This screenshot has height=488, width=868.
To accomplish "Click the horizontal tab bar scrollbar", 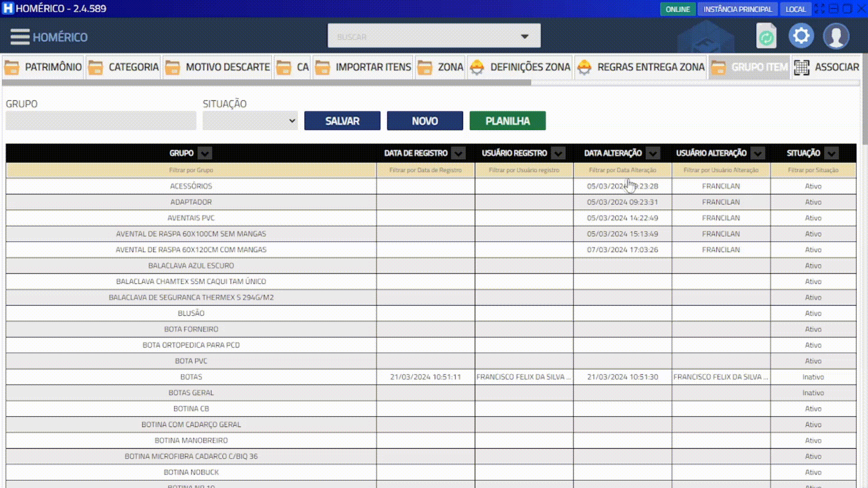I will (x=267, y=83).
